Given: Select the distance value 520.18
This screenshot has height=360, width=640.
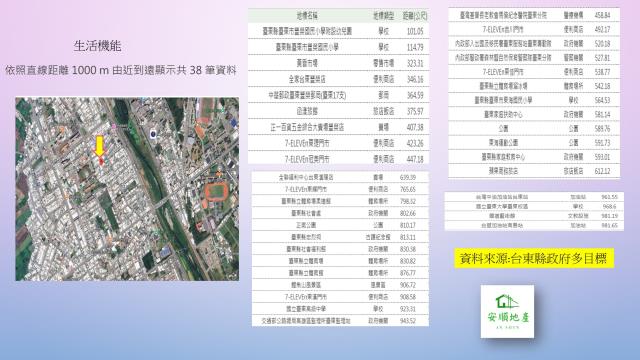Looking at the screenshot, I should pos(602,44).
